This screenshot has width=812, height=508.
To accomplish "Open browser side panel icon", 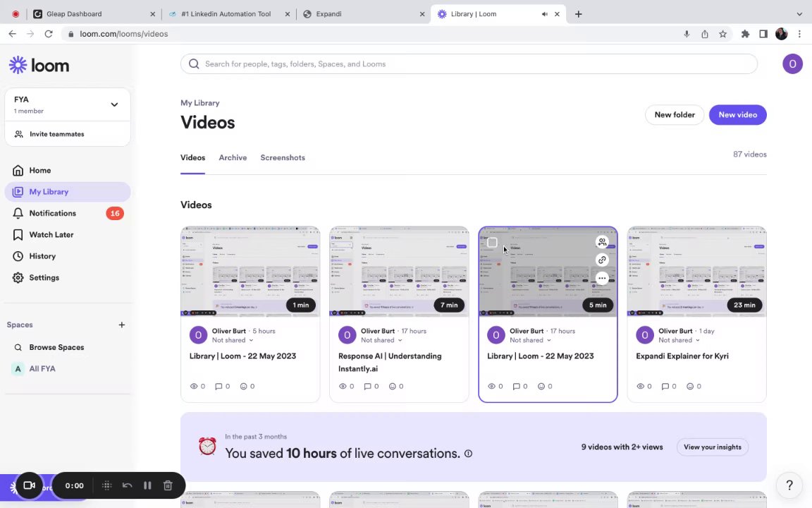I will coord(763,34).
